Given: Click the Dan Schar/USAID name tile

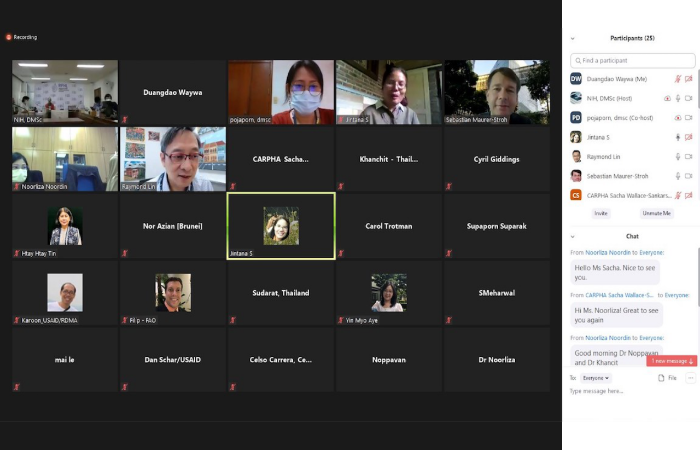Looking at the screenshot, I should [x=173, y=360].
